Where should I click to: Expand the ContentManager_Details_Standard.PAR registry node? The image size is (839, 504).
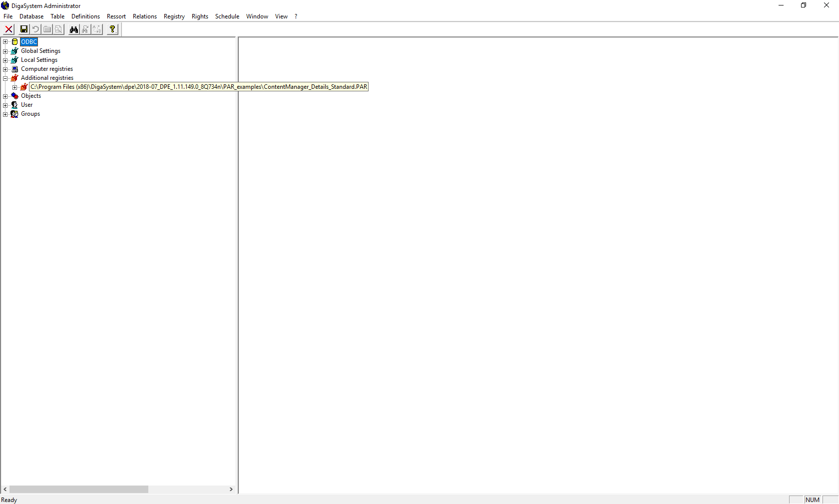point(14,87)
